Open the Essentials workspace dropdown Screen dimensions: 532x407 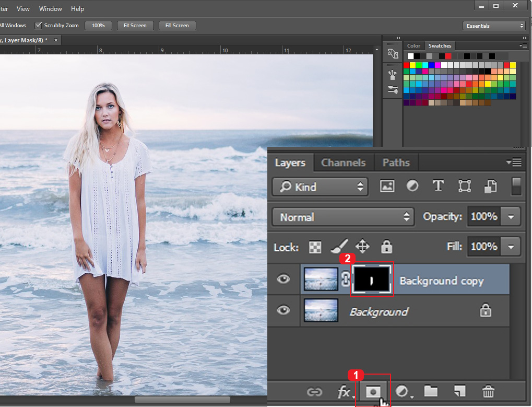494,26
